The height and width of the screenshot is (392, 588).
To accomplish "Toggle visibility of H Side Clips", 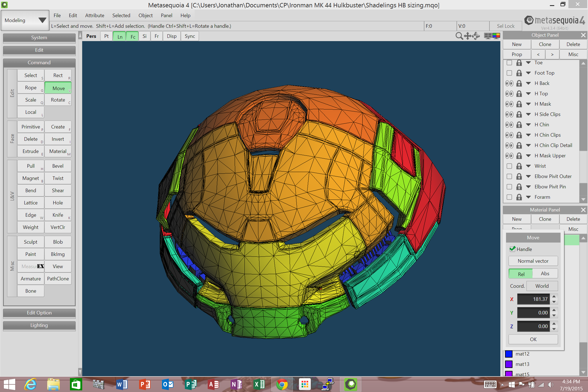I will point(509,114).
